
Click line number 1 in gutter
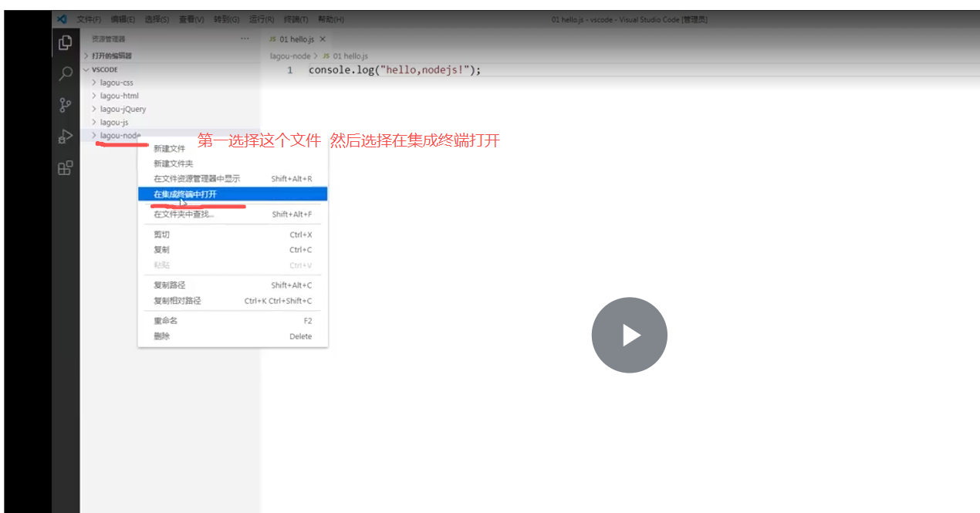289,70
